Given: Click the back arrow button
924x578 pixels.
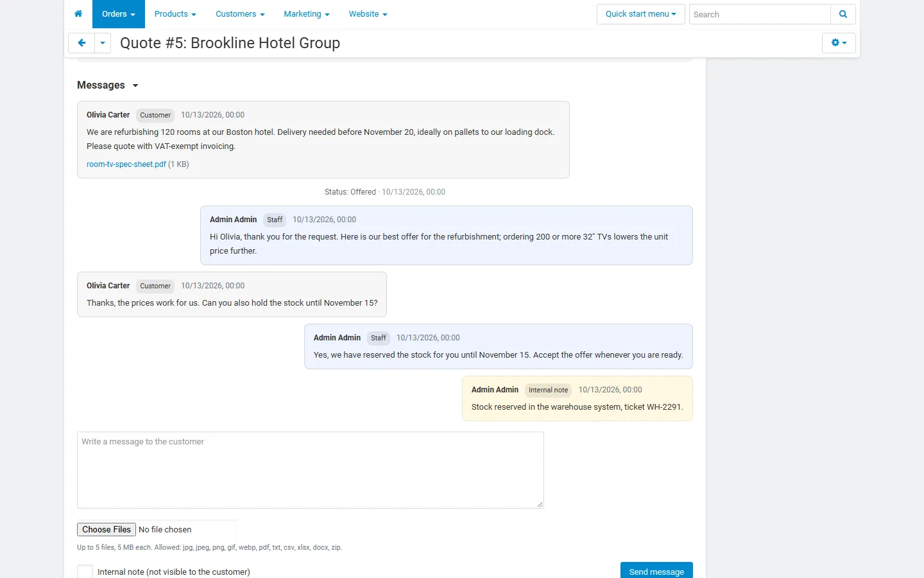Looking at the screenshot, I should (x=81, y=43).
